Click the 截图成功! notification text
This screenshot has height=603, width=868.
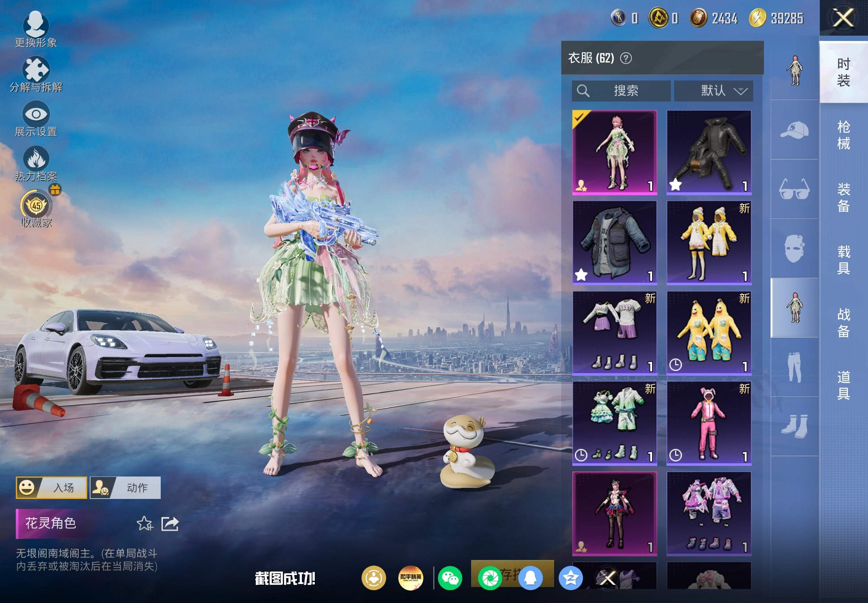(285, 578)
